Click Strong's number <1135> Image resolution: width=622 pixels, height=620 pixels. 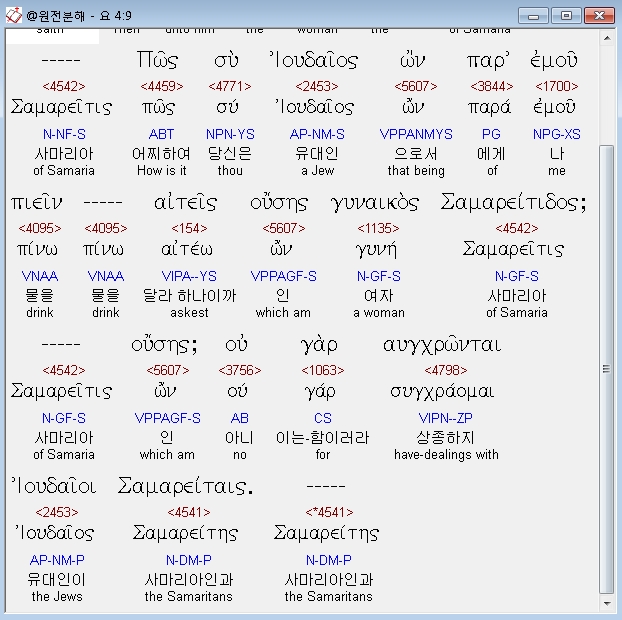tap(378, 228)
